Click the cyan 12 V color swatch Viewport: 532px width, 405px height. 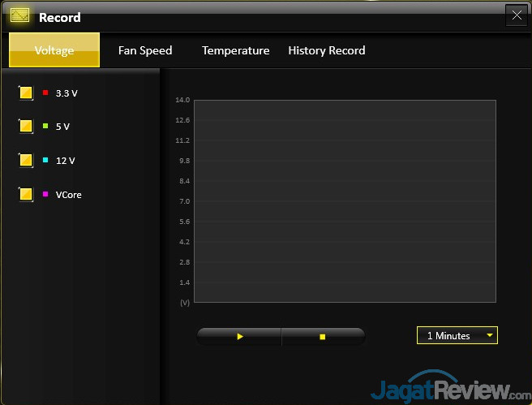pyautogui.click(x=45, y=160)
